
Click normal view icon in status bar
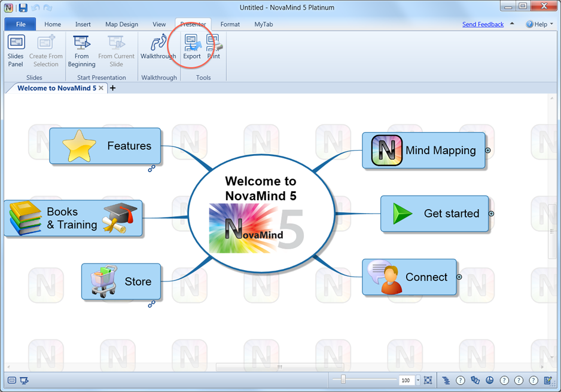click(x=12, y=380)
